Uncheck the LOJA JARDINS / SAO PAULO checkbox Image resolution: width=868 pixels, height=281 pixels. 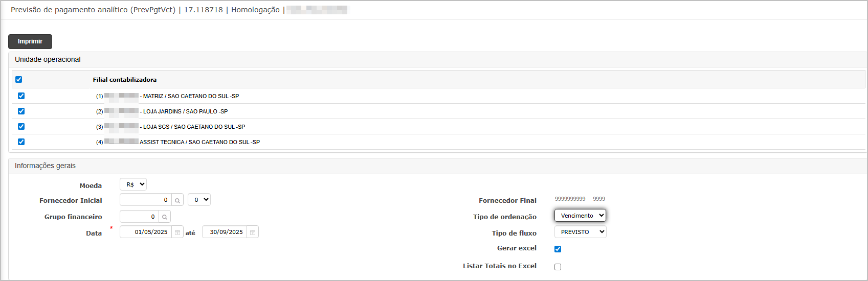coord(21,111)
